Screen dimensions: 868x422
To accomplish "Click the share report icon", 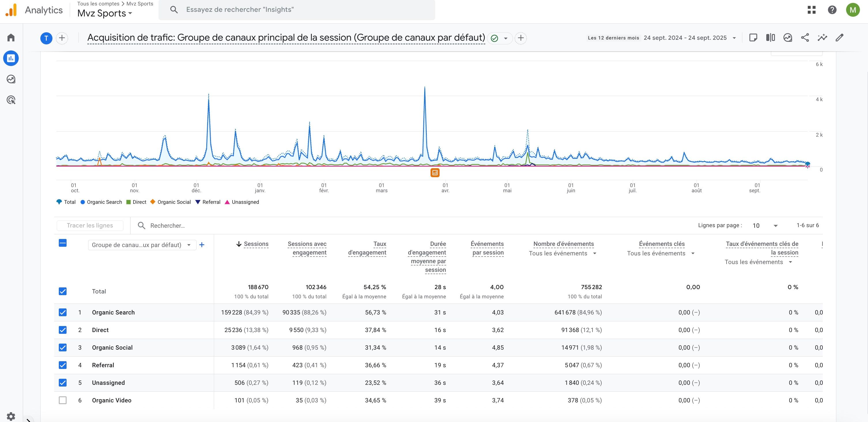I will tap(805, 38).
